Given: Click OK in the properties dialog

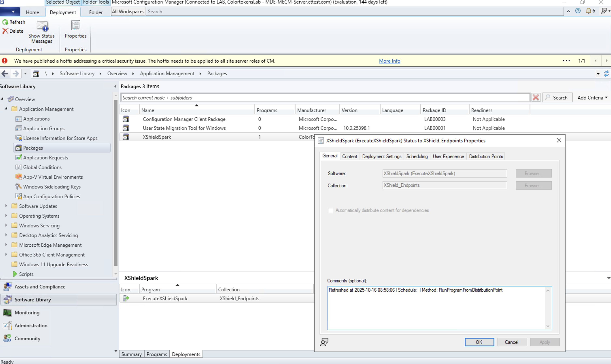Looking at the screenshot, I should tap(479, 342).
